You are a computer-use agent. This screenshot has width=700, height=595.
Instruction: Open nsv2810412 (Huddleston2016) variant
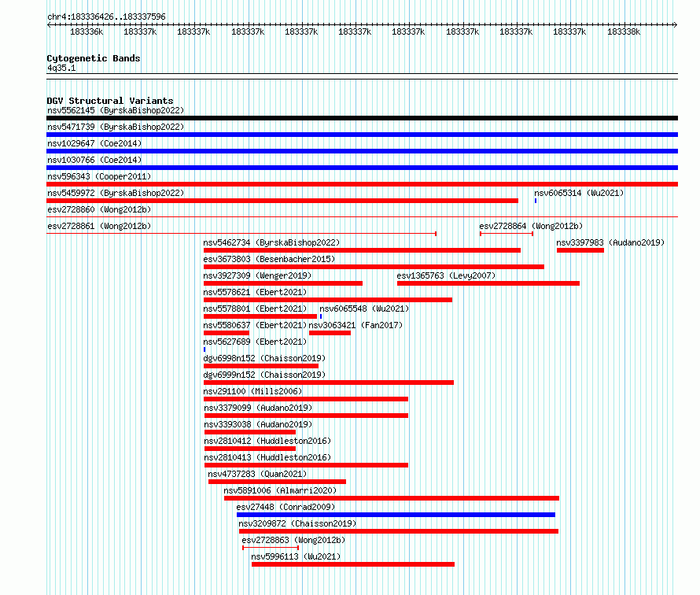click(268, 441)
